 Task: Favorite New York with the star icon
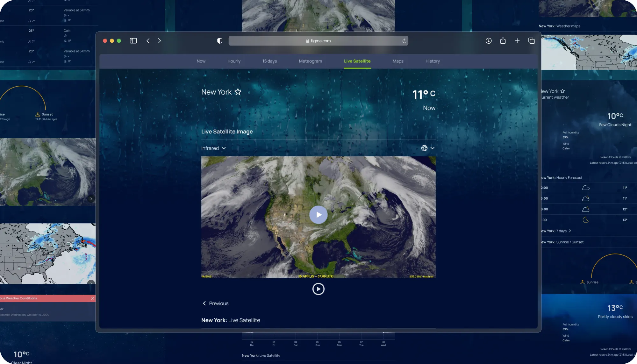click(x=238, y=92)
